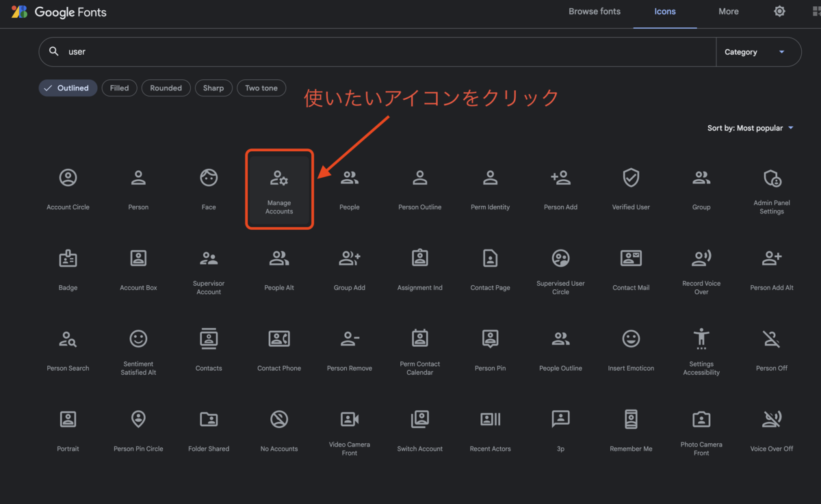Image resolution: width=821 pixels, height=504 pixels.
Task: Switch to the Two tone style
Action: click(x=261, y=88)
